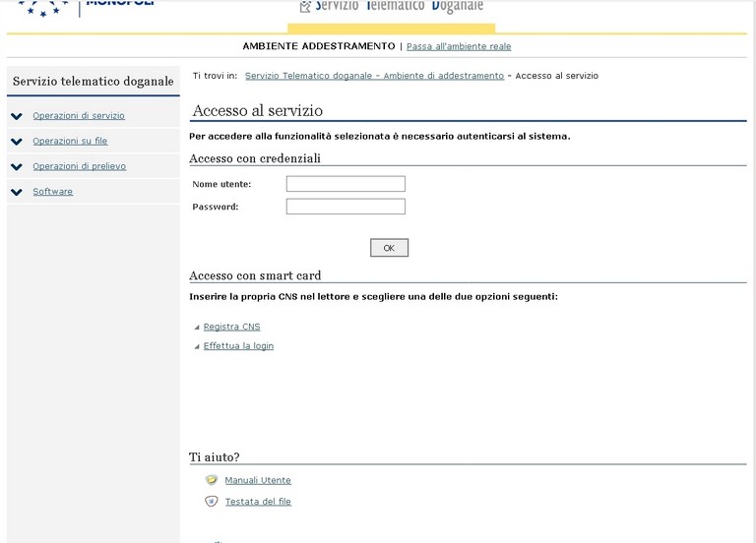Viewport: 756px width, 543px height.
Task: Click the Accesso con smart card heading
Action: tap(255, 275)
